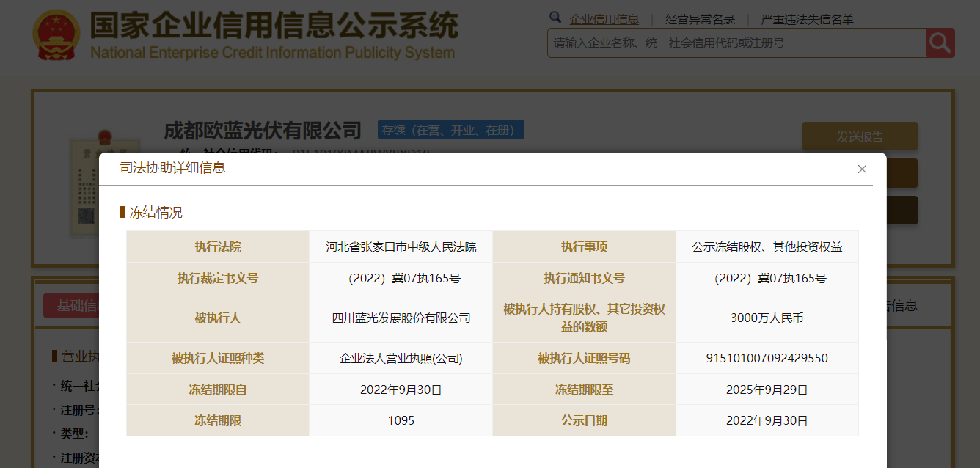Click the 国家企业信用信息公示系统 title
Image resolution: width=980 pixels, height=468 pixels.
coord(274,26)
